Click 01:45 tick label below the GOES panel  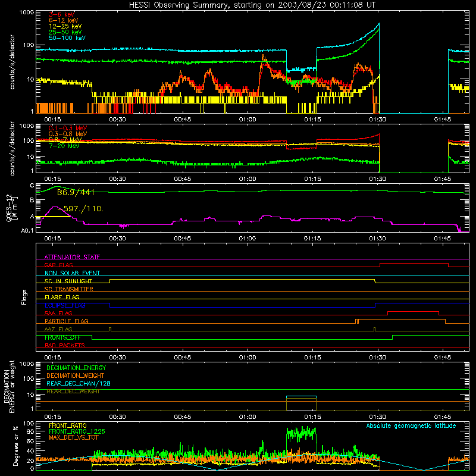pos(442,239)
